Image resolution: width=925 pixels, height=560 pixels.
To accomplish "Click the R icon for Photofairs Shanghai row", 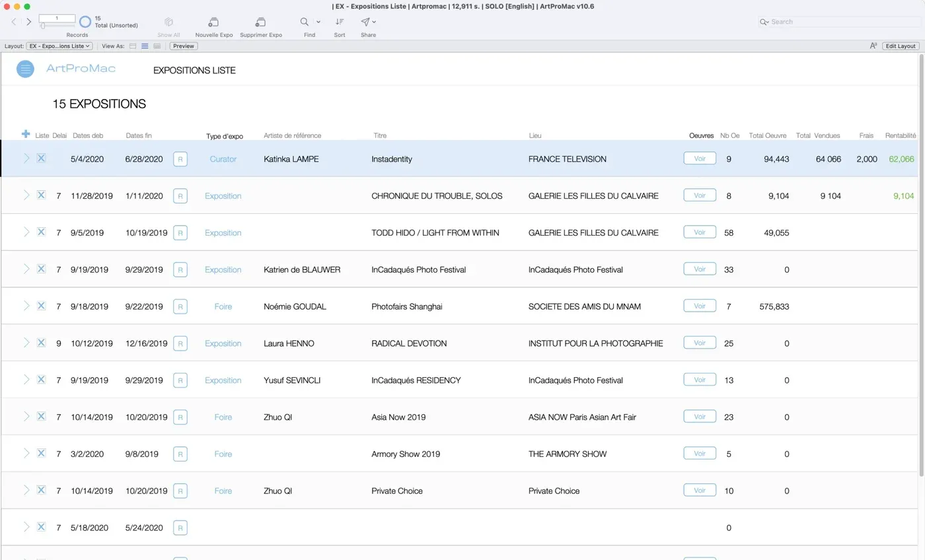I will pos(180,306).
